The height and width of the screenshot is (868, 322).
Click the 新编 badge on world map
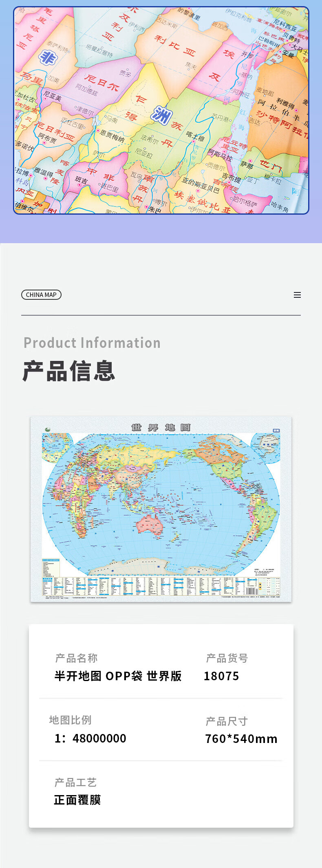click(276, 431)
